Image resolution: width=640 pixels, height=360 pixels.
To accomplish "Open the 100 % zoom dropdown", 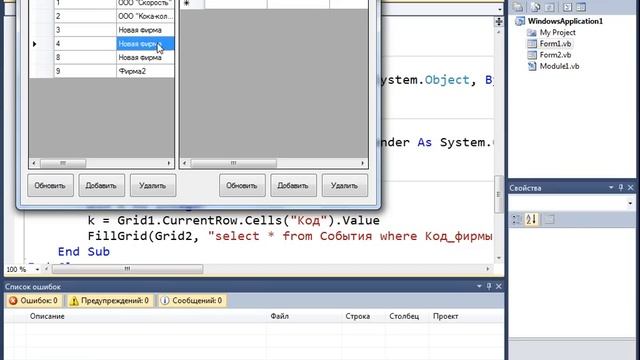I will (37, 269).
